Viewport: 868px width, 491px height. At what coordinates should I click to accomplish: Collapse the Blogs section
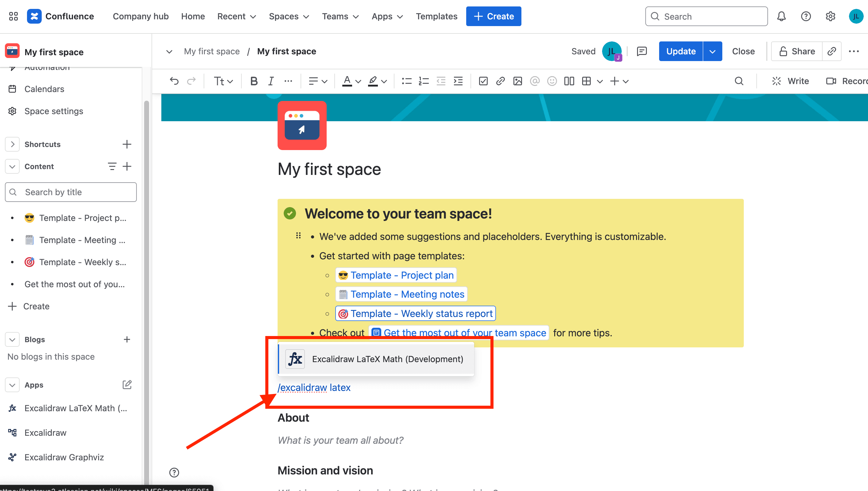[x=13, y=340]
